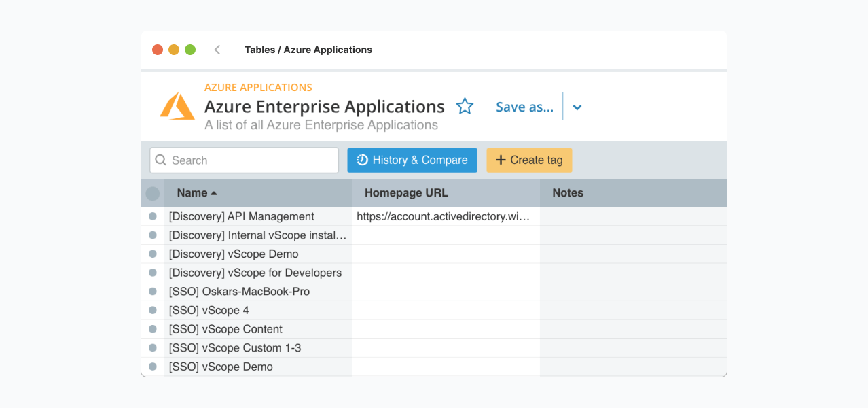Select the [Discovery] vScope Demo cell
This screenshot has width=868, height=408.
(x=258, y=254)
